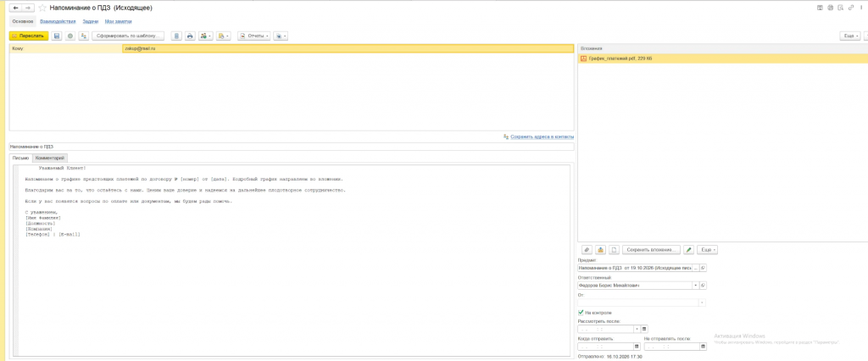Save the email with the floppy disk icon
The image size is (868, 361).
(57, 36)
